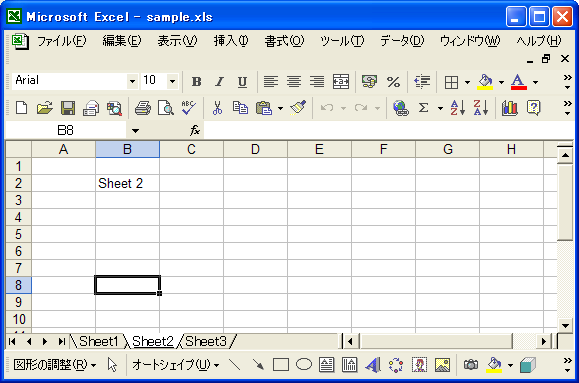Click the Print icon
Image resolution: width=579 pixels, height=383 pixels.
click(143, 108)
